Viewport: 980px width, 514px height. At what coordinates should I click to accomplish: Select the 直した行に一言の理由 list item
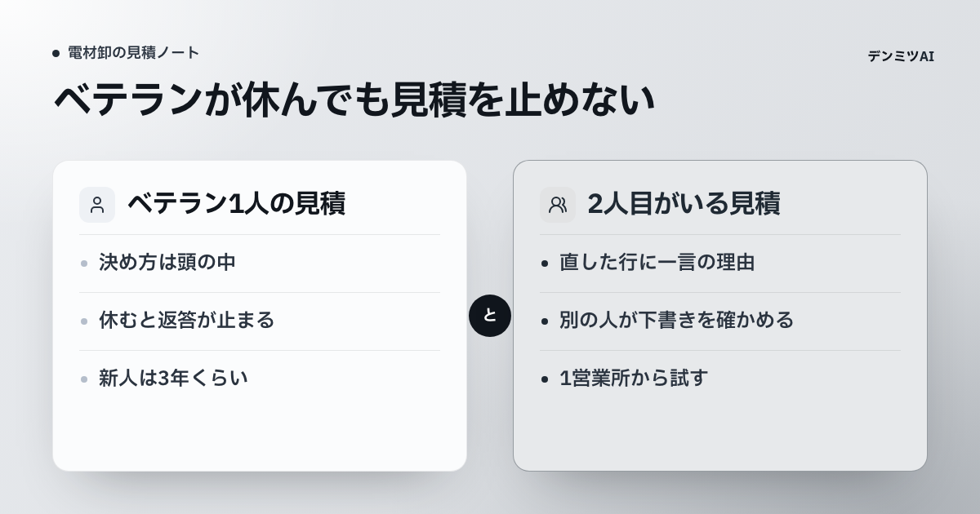tap(720, 263)
